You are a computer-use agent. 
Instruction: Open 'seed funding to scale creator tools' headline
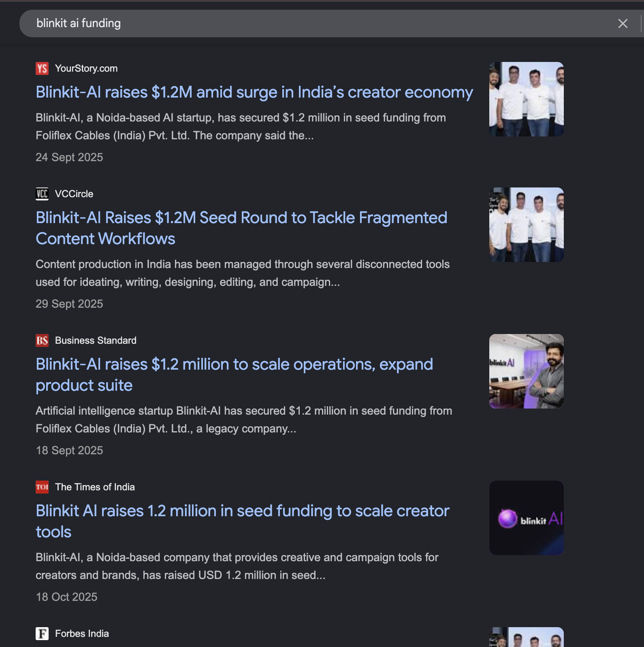point(243,521)
